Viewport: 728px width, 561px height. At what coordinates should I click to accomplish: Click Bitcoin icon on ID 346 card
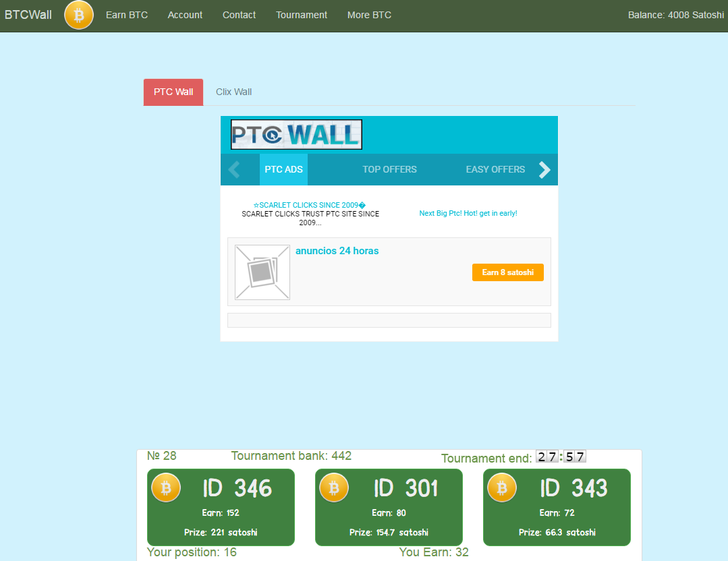pyautogui.click(x=165, y=488)
